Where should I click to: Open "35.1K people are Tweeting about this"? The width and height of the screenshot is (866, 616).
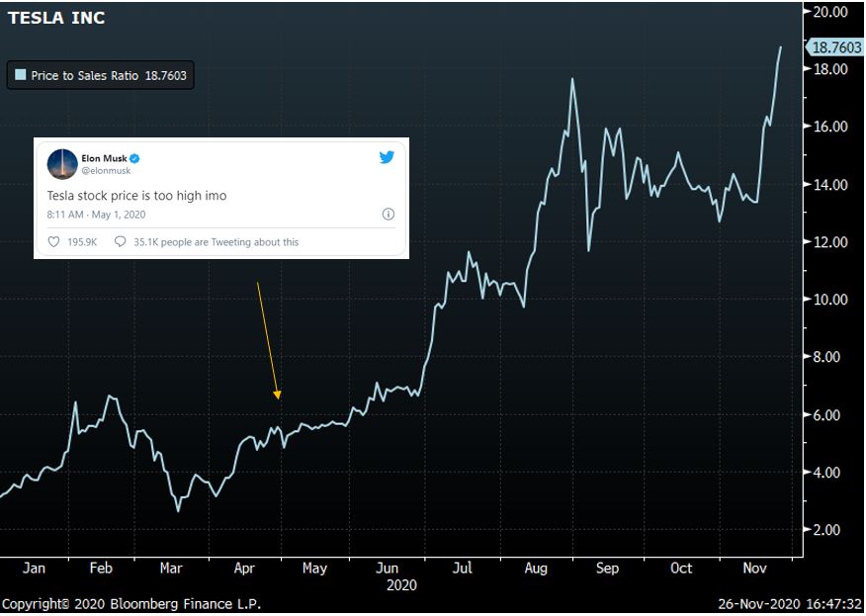[x=216, y=241]
